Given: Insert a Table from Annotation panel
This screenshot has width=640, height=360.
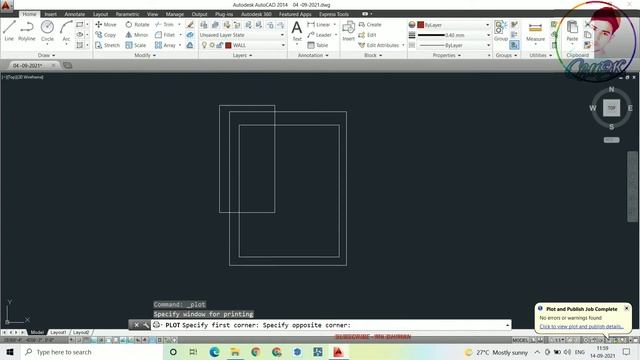Looking at the screenshot, I should pyautogui.click(x=318, y=45).
